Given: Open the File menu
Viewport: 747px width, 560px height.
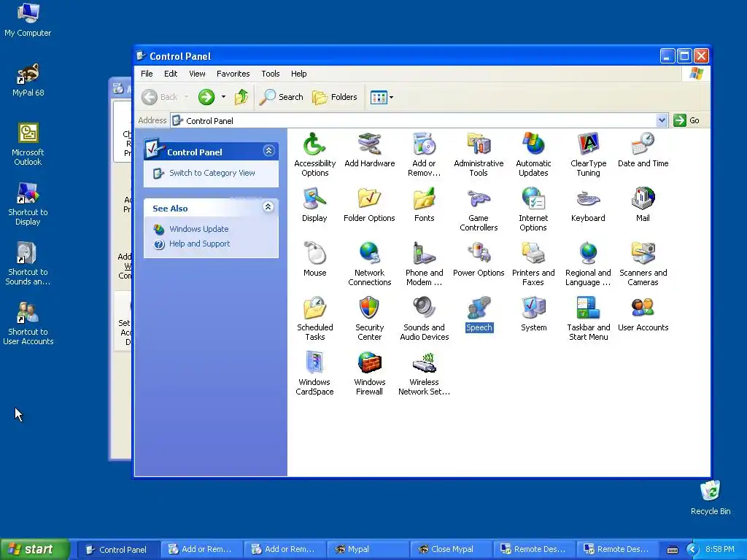Looking at the screenshot, I should tap(147, 74).
